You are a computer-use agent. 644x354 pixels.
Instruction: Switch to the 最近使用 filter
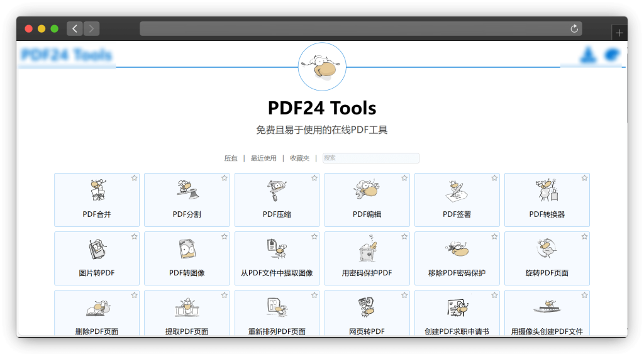[264, 158]
